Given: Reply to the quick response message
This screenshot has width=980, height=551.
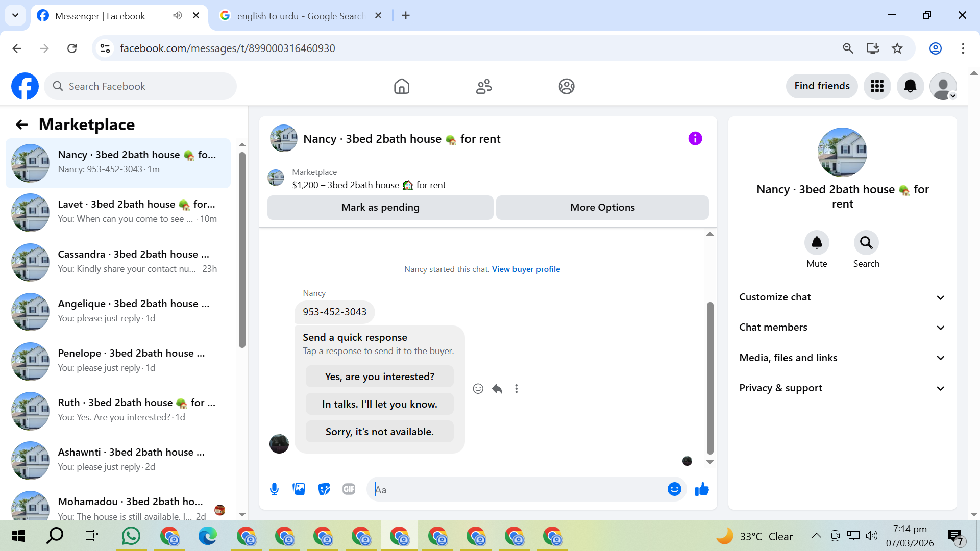Looking at the screenshot, I should [x=497, y=389].
